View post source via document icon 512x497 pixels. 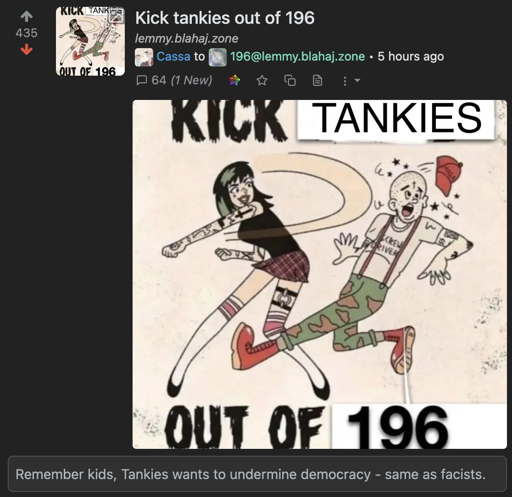tap(317, 80)
